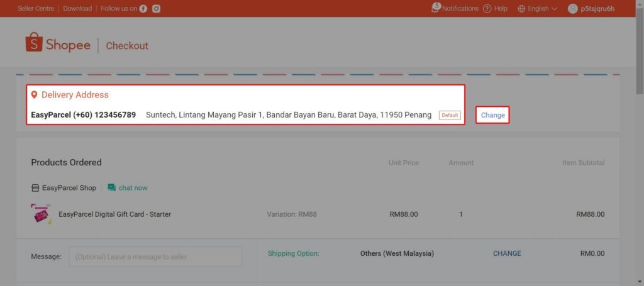644x286 pixels.
Task: Focus the message to seller field
Action: 156,257
